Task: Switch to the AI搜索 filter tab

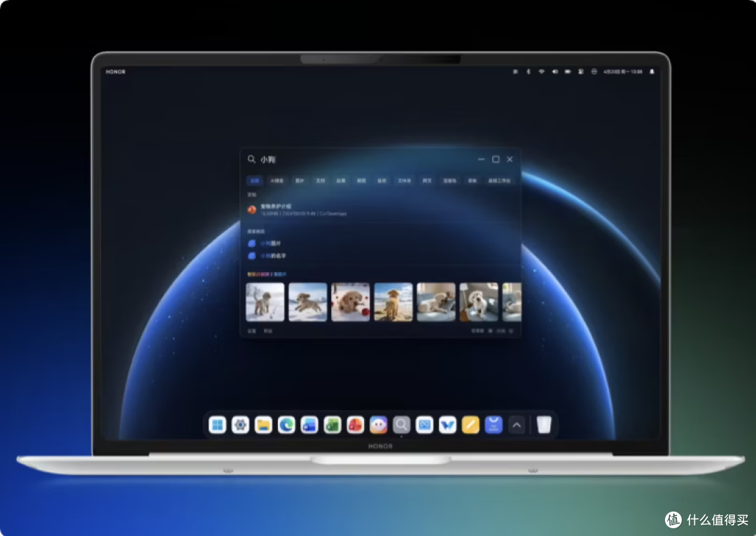Action: [276, 181]
